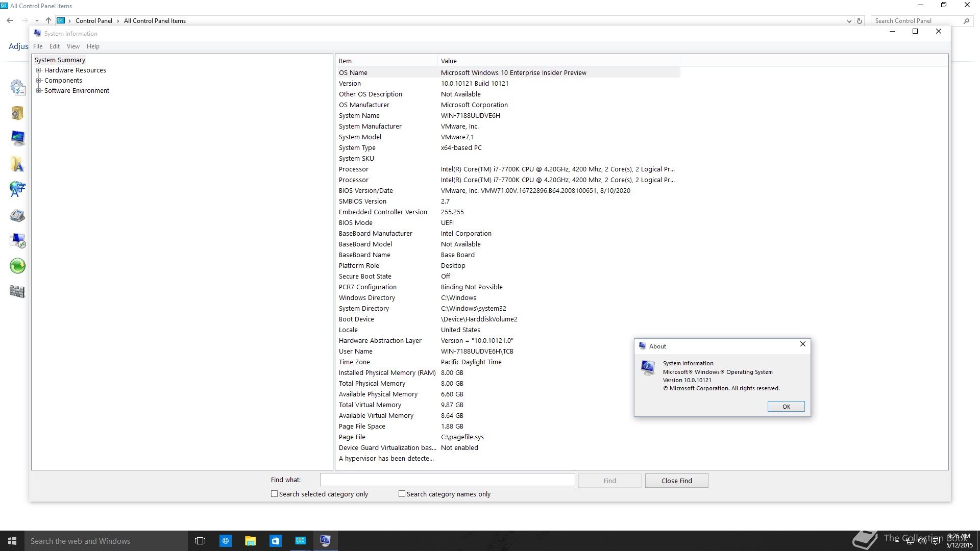Open the recent locations dropdown arrow
980x551 pixels.
pyautogui.click(x=37, y=21)
